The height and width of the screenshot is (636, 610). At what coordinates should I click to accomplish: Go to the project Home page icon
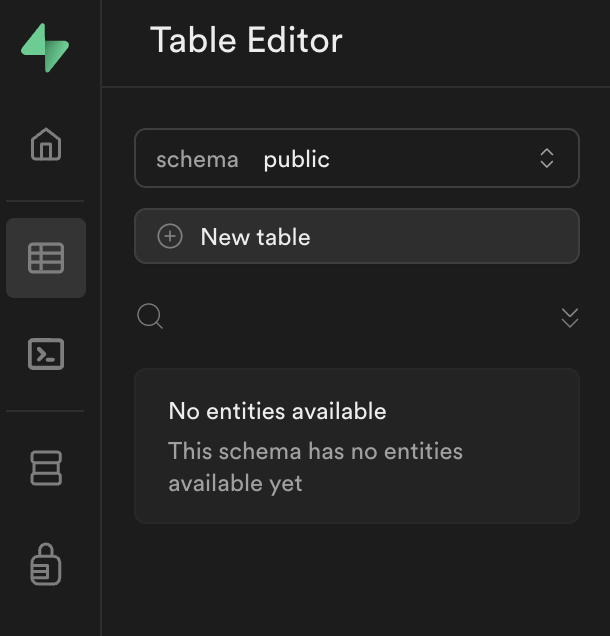click(x=46, y=145)
